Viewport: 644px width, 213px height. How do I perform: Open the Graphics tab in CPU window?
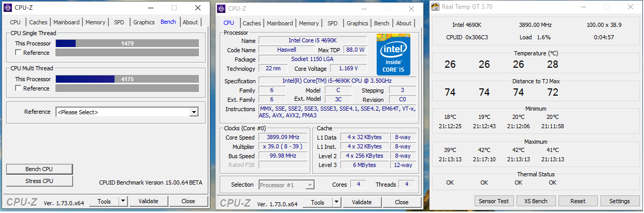click(x=357, y=23)
